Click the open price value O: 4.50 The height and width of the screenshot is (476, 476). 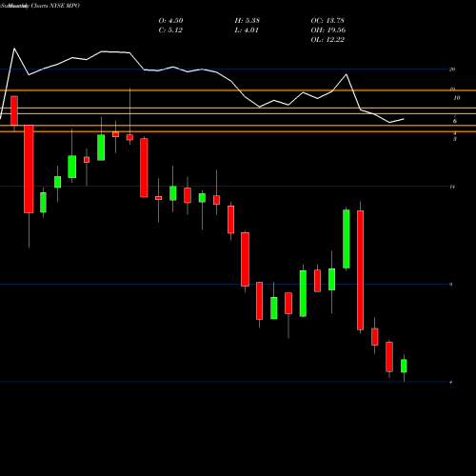pos(170,21)
